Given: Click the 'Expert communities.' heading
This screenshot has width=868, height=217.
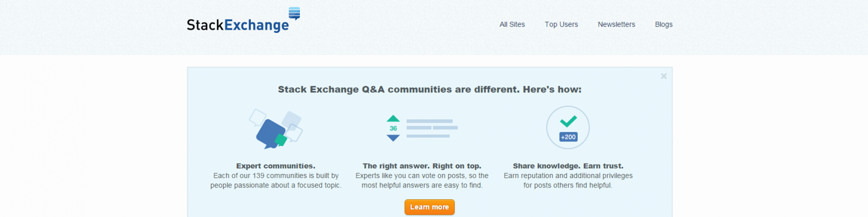Looking at the screenshot, I should (276, 166).
